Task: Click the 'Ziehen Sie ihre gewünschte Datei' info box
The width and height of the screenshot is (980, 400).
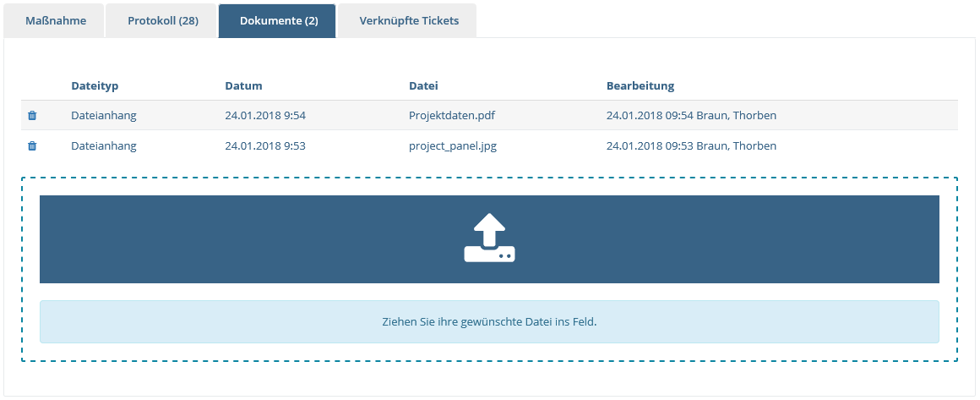Action: [489, 321]
